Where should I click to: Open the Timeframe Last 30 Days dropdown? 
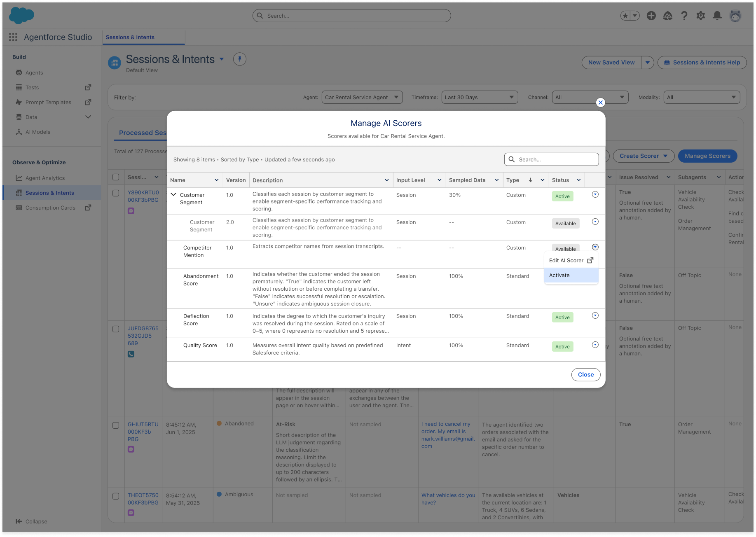[x=480, y=98]
